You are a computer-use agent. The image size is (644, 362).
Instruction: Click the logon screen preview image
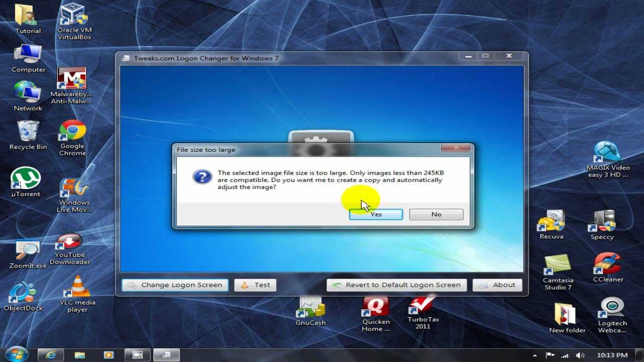321,168
